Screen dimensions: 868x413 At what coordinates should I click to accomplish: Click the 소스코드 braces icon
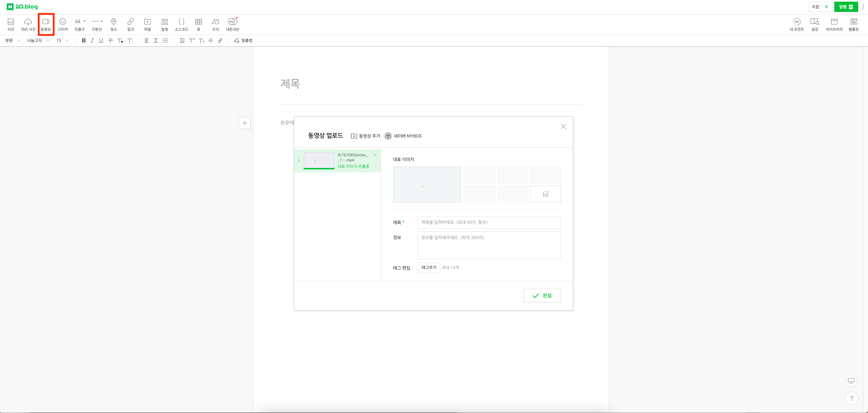point(181,24)
